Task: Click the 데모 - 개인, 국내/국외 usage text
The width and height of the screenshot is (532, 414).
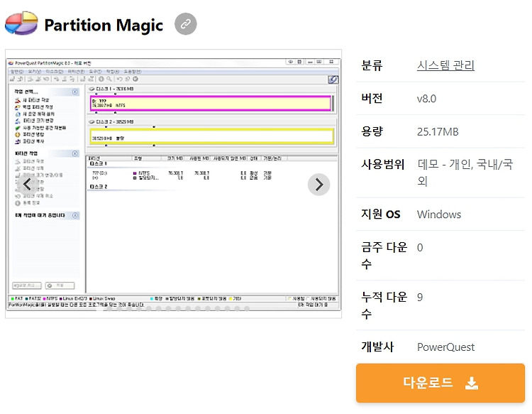Action: (465, 173)
